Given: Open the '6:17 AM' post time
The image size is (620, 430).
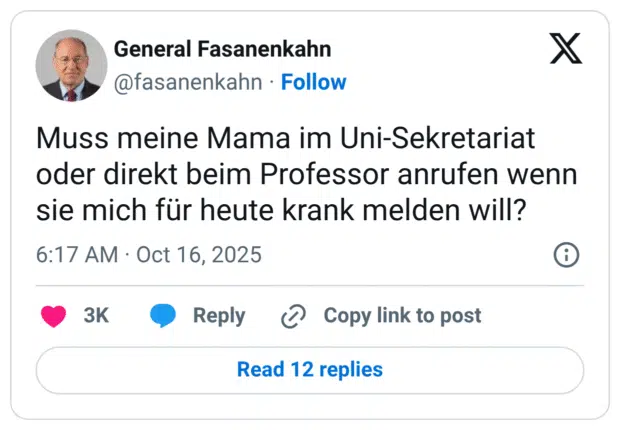Looking at the screenshot, I should 77,255.
